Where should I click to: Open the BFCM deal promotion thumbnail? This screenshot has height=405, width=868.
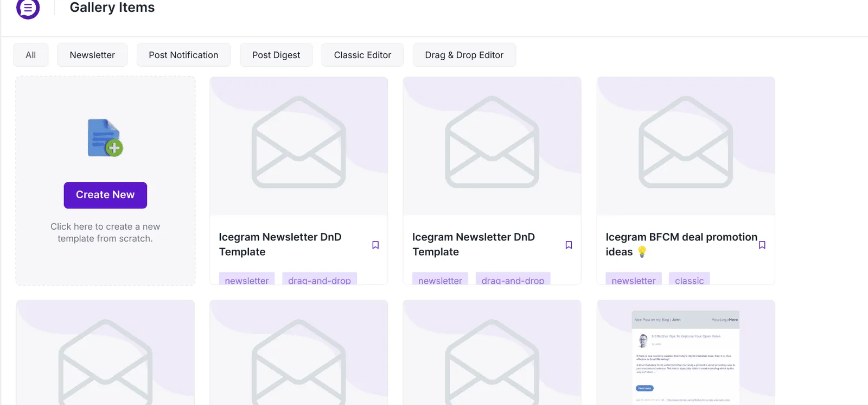tap(686, 146)
